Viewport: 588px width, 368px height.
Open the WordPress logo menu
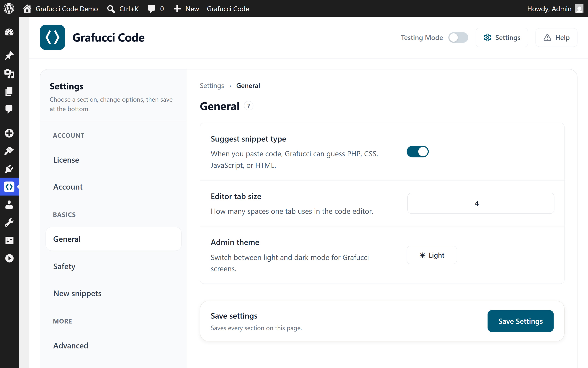click(9, 9)
